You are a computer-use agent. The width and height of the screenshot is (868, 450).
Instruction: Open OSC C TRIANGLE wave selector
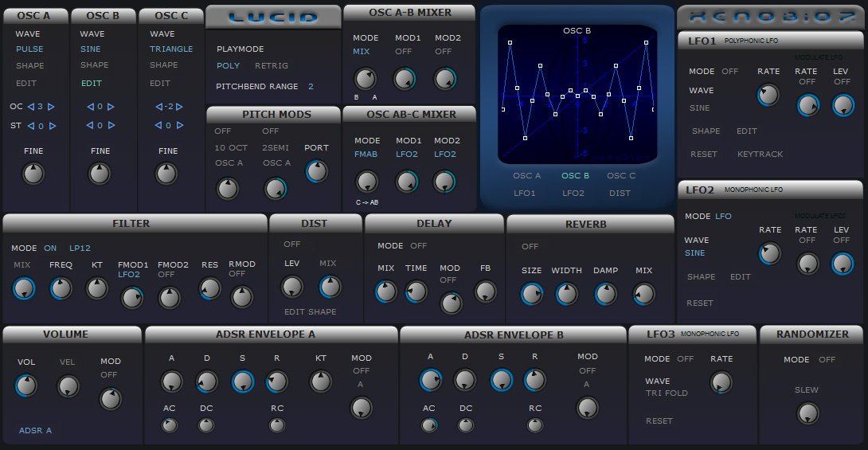(x=171, y=49)
